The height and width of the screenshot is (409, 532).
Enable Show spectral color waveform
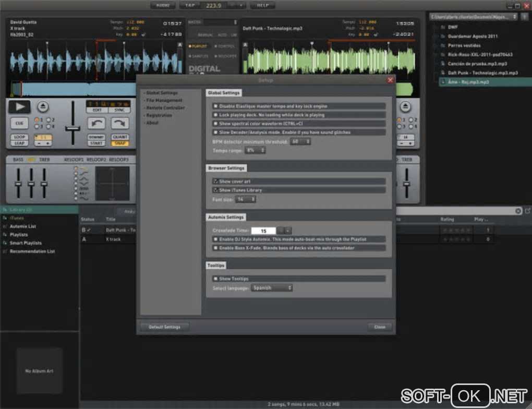(x=215, y=124)
